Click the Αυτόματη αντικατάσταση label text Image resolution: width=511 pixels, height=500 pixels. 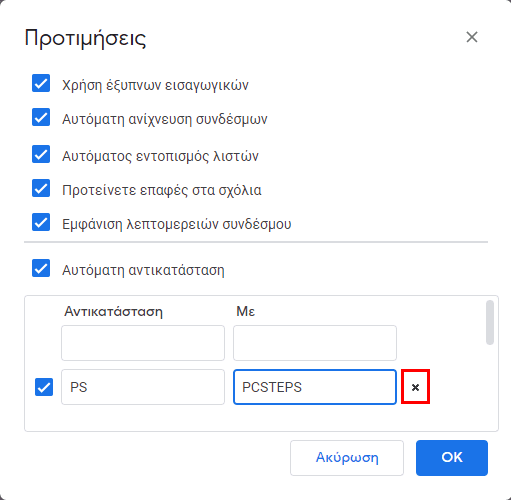tap(143, 270)
